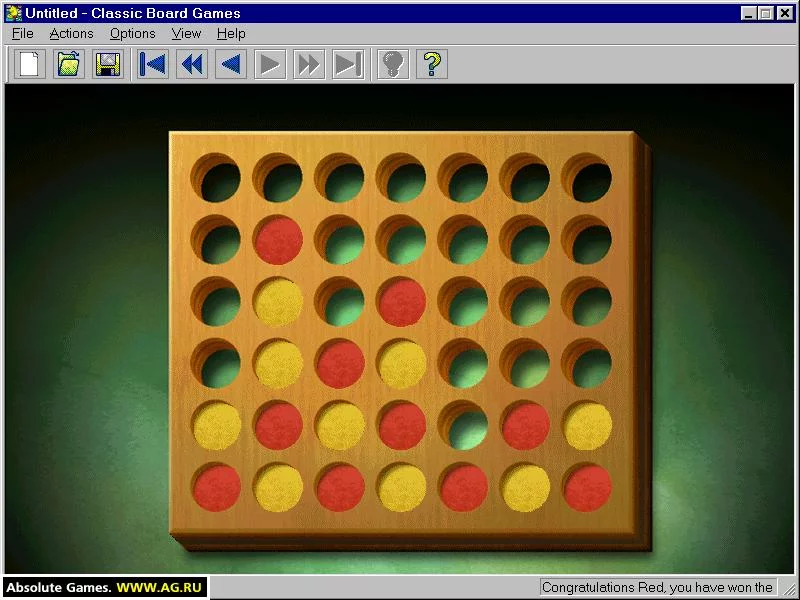This screenshot has height=600, width=800.
Task: Jump to first move in toolbar
Action: point(153,64)
